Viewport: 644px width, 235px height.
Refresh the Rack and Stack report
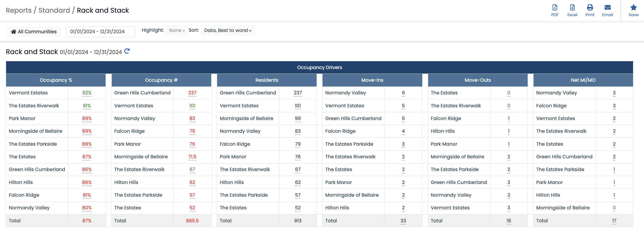coord(127,51)
